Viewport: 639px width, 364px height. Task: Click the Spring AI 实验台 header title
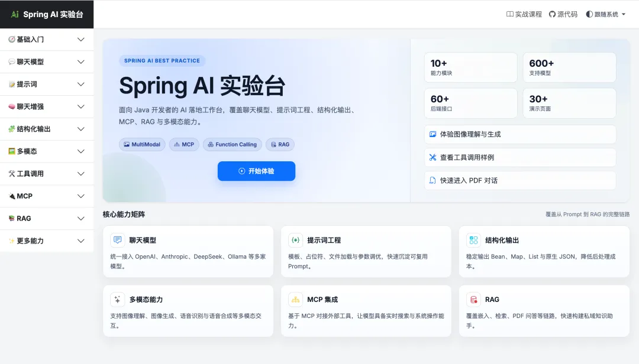pos(53,14)
